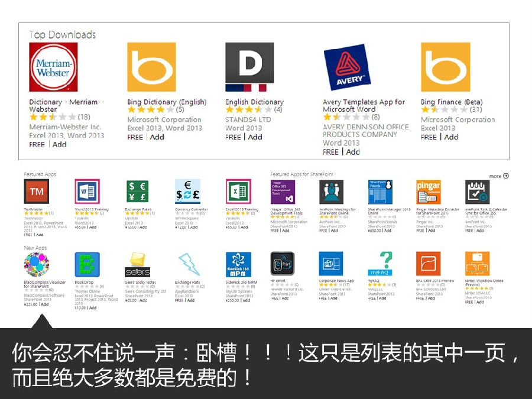Click Add for Avery Templates App
Image resolution: width=532 pixels, height=399 pixels.
353,152
